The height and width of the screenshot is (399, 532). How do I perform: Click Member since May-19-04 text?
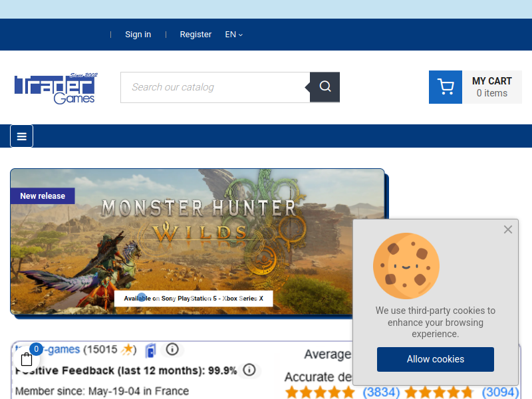pos(102,391)
